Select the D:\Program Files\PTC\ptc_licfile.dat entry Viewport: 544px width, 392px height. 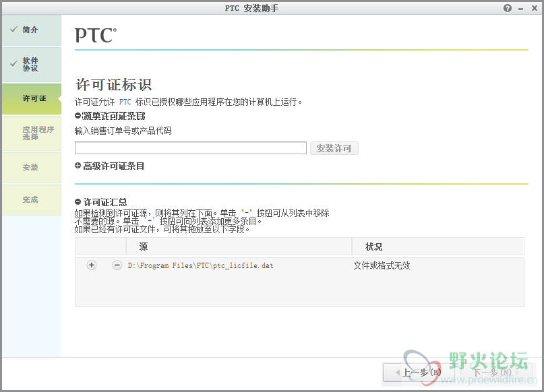(x=200, y=265)
